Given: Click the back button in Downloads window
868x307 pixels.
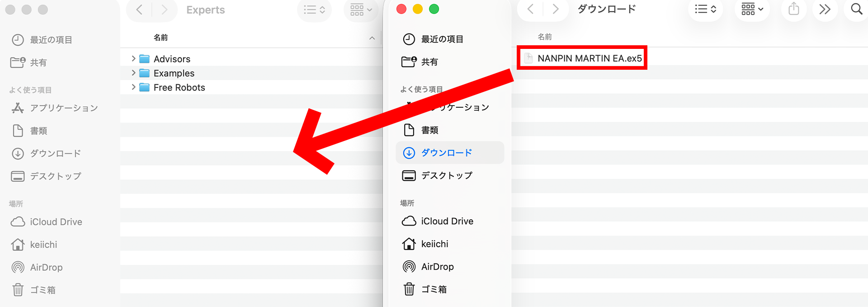Looking at the screenshot, I should point(531,9).
